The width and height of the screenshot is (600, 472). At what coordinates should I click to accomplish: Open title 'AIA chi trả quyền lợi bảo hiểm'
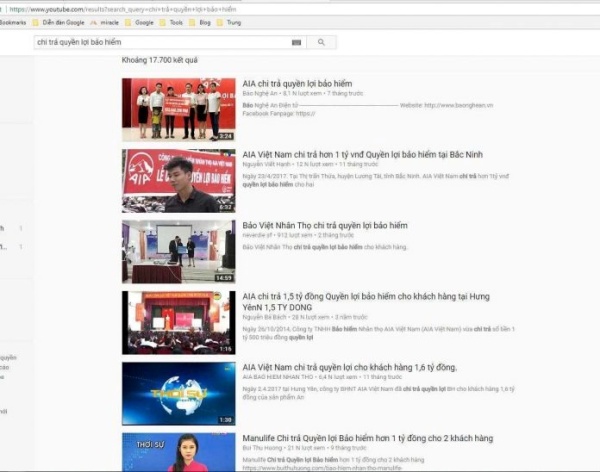coord(297,83)
